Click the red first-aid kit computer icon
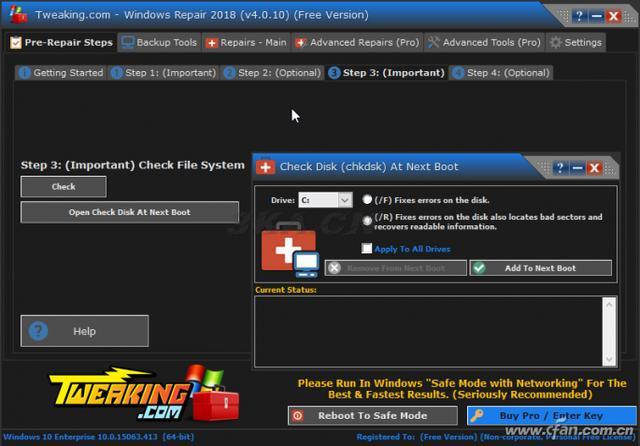 (x=290, y=249)
